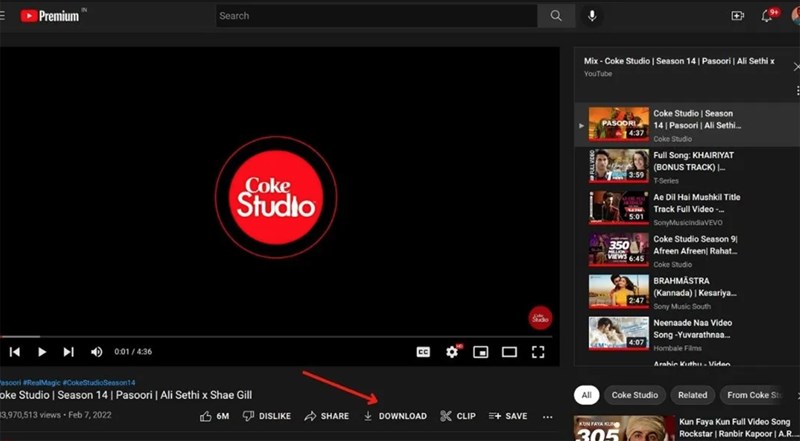Image resolution: width=800 pixels, height=441 pixels.
Task: Open the create video camera icon
Action: pos(737,16)
